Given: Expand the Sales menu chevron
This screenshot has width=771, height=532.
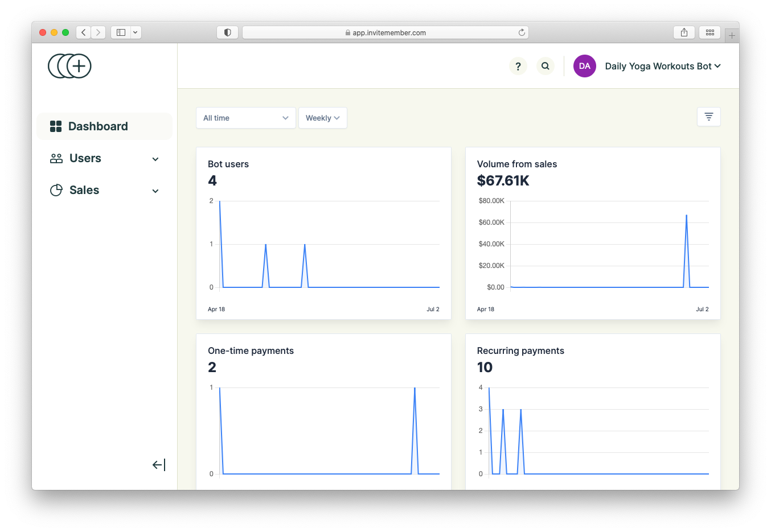Looking at the screenshot, I should [155, 191].
